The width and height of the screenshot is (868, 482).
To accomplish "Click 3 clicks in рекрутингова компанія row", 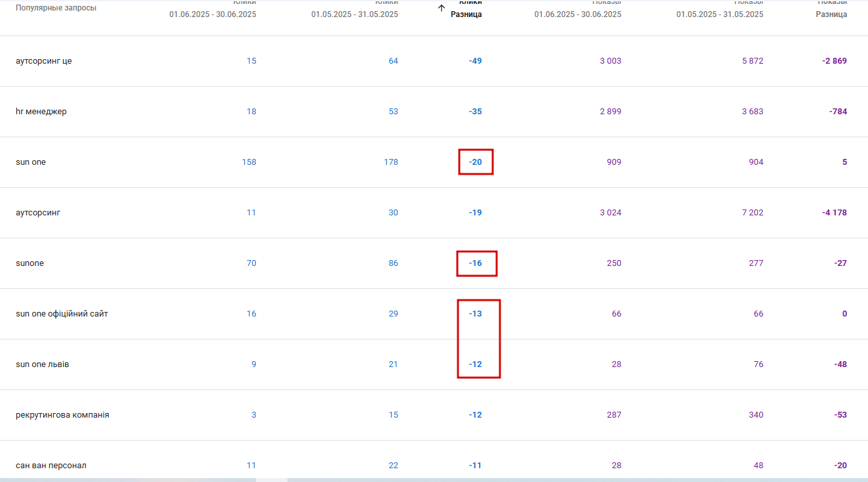I will tap(254, 415).
